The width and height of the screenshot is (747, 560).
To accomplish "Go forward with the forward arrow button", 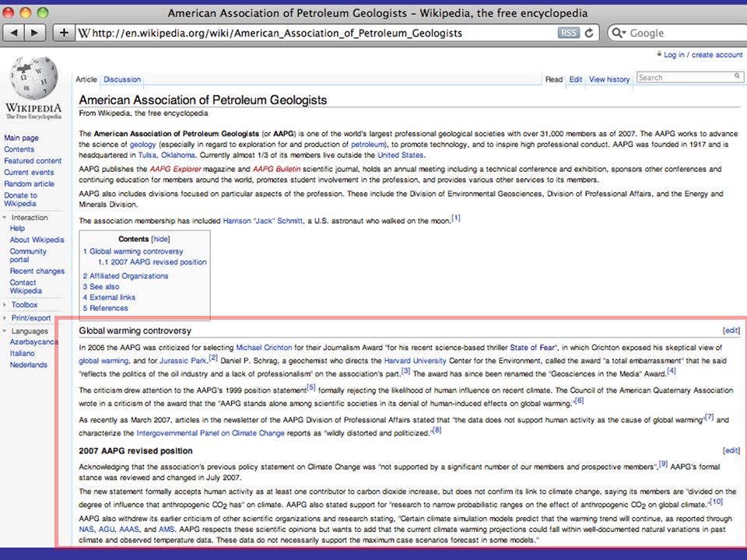I will pos(35,33).
